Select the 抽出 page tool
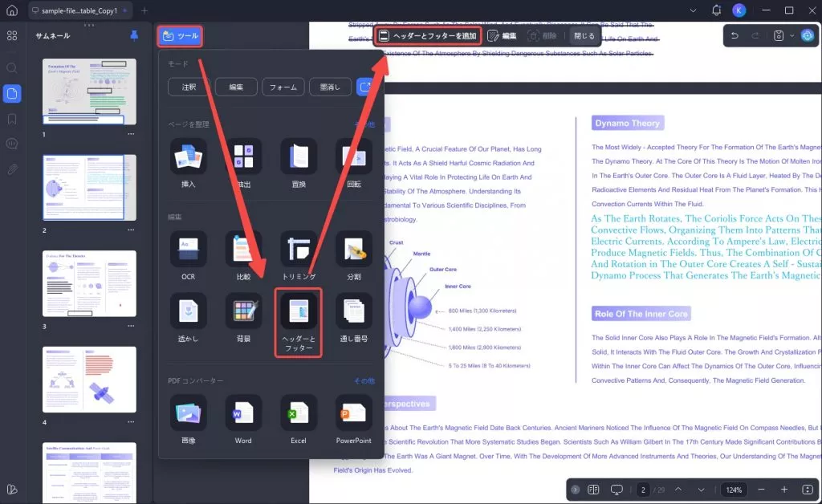Screen dimensions: 822x504 [243, 163]
